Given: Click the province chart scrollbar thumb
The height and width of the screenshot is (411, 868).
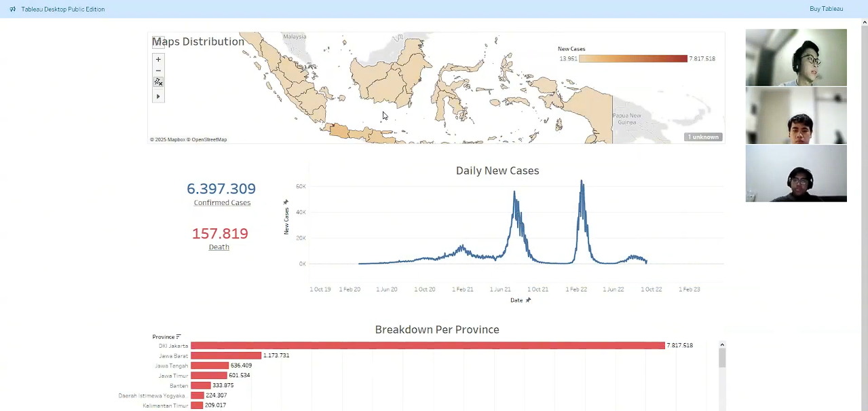Looking at the screenshot, I should click(x=722, y=357).
